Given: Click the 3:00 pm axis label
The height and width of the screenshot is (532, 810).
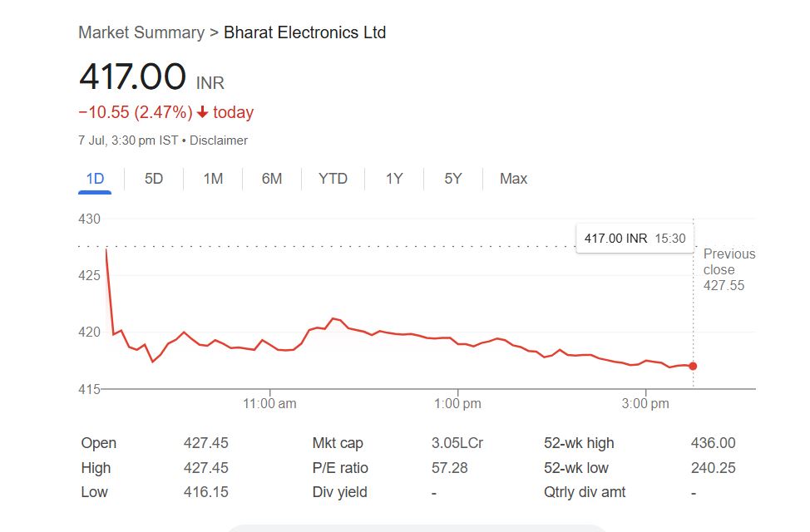Looking at the screenshot, I should point(646,404).
